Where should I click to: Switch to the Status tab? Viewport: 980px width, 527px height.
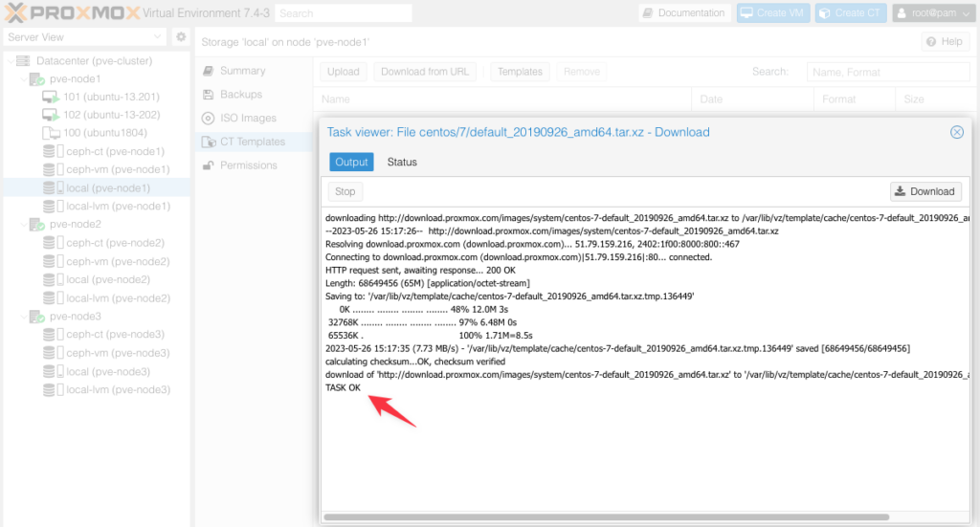click(x=402, y=163)
